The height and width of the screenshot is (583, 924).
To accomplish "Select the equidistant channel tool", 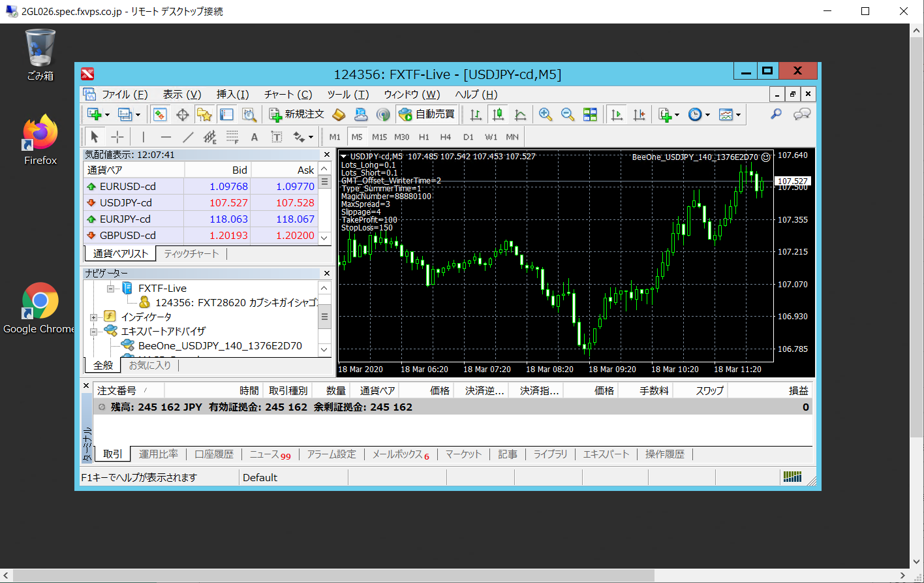I will point(210,136).
